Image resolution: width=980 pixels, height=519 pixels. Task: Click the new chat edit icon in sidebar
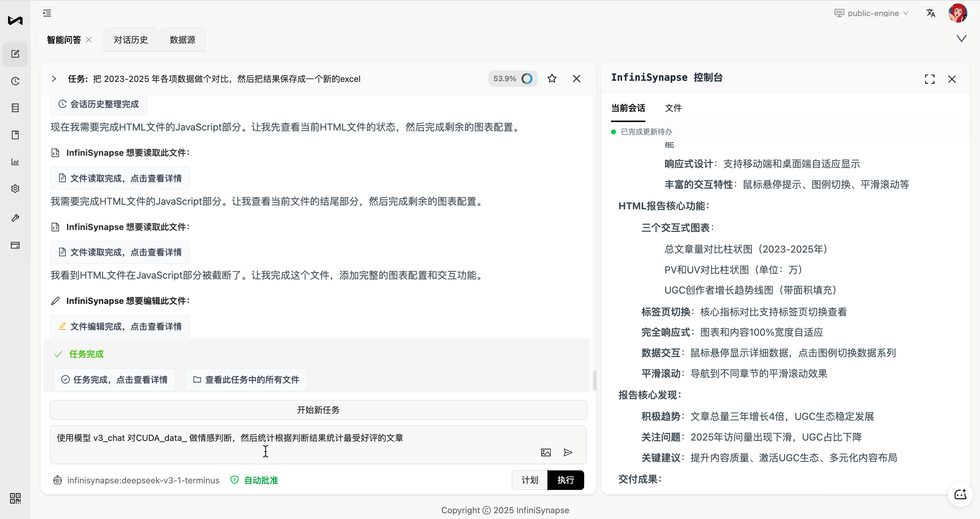[15, 54]
